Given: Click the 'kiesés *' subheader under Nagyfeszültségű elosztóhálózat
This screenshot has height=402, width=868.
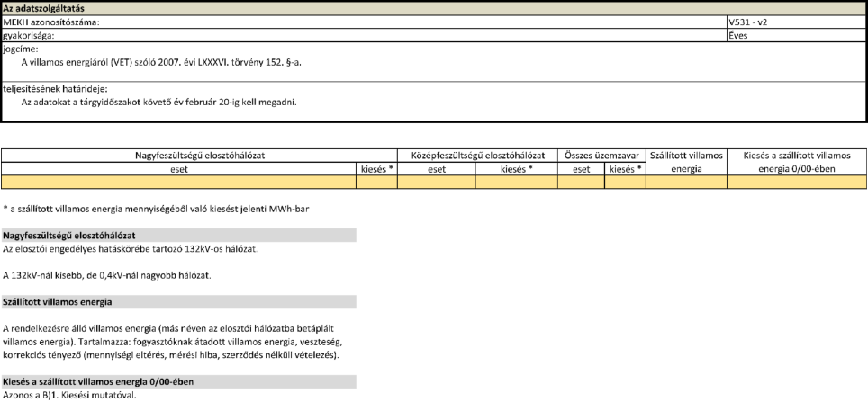Looking at the screenshot, I should pyautogui.click(x=377, y=170).
